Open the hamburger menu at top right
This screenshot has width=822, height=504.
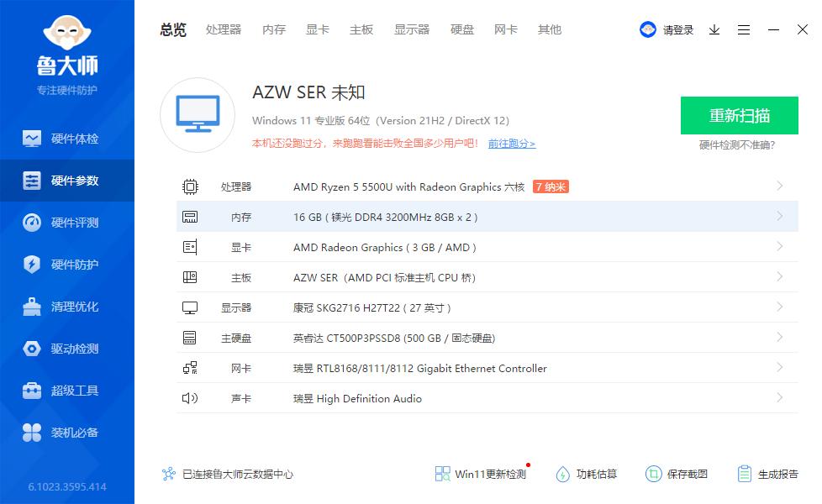click(x=743, y=29)
